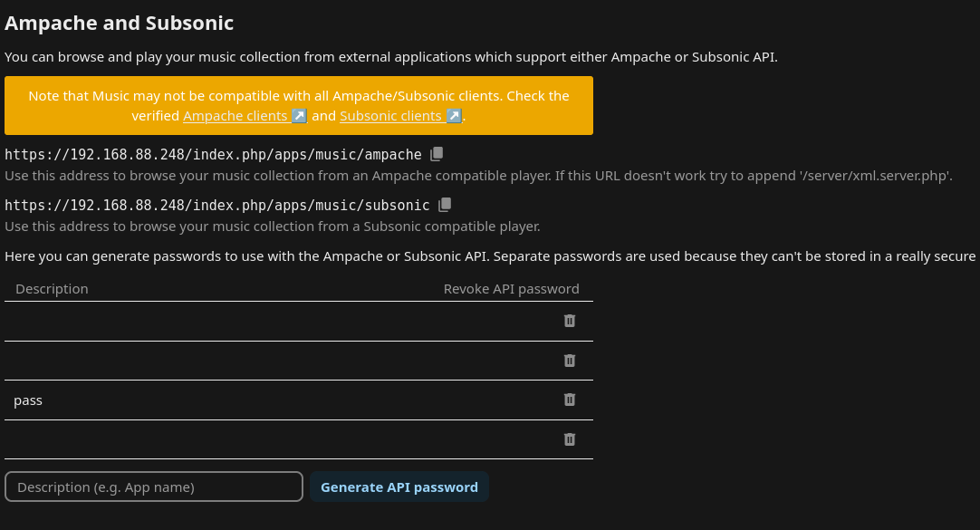Screen dimensions: 980x530
Task: Focus the Description (e.g. App name) field
Action: coord(154,487)
